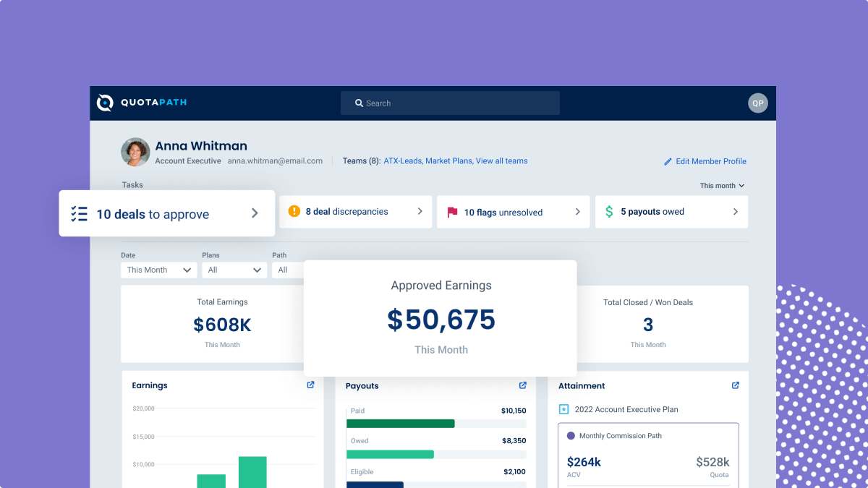
Task: Click the pencil icon beside Edit Member Profile
Action: pyautogui.click(x=668, y=161)
